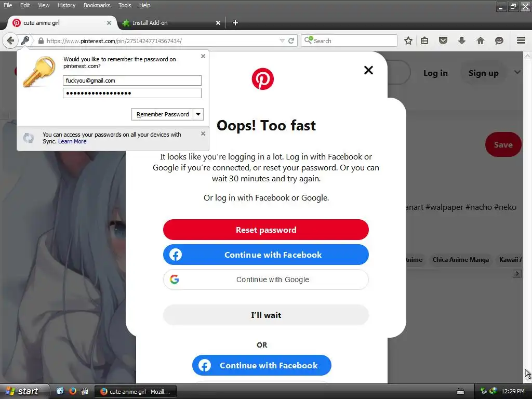
Task: Click the password key icon in address bar
Action: tap(25, 41)
